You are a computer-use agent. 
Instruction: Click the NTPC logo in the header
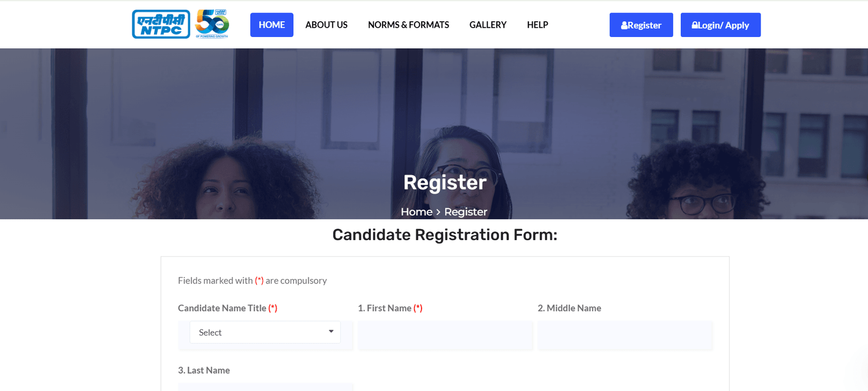pos(161,24)
